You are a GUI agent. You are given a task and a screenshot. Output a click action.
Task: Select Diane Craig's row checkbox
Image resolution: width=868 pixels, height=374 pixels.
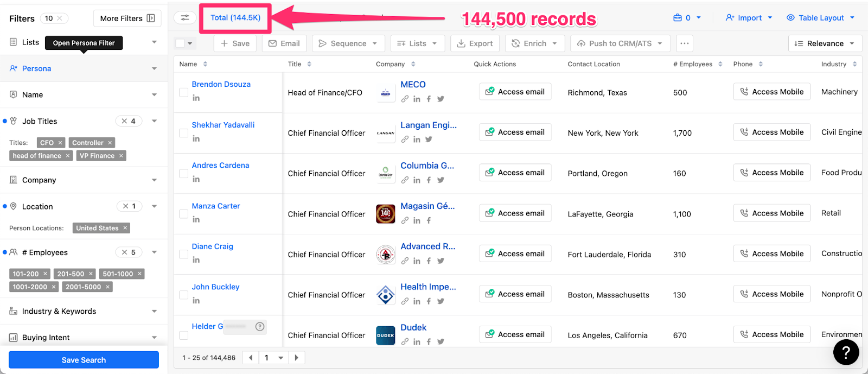[x=183, y=254]
